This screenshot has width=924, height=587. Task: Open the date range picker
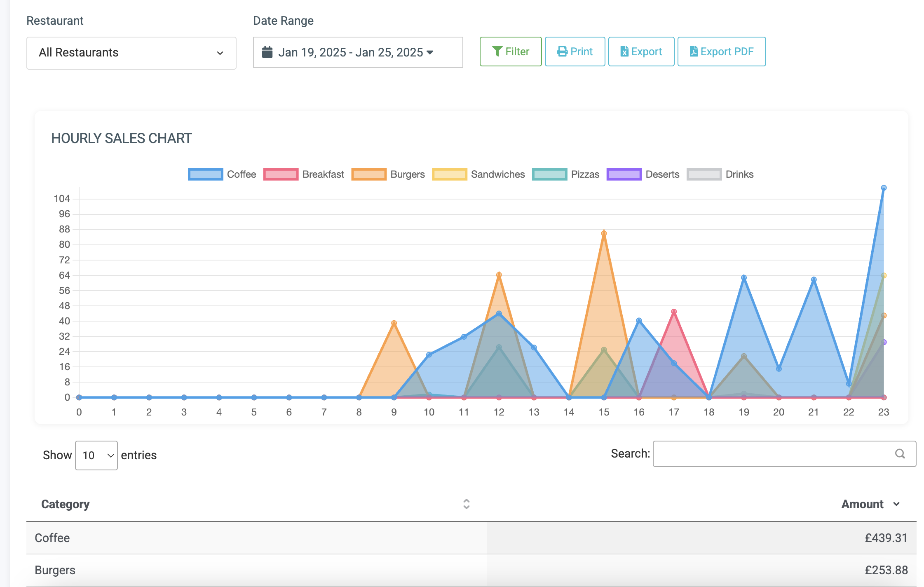tap(358, 52)
